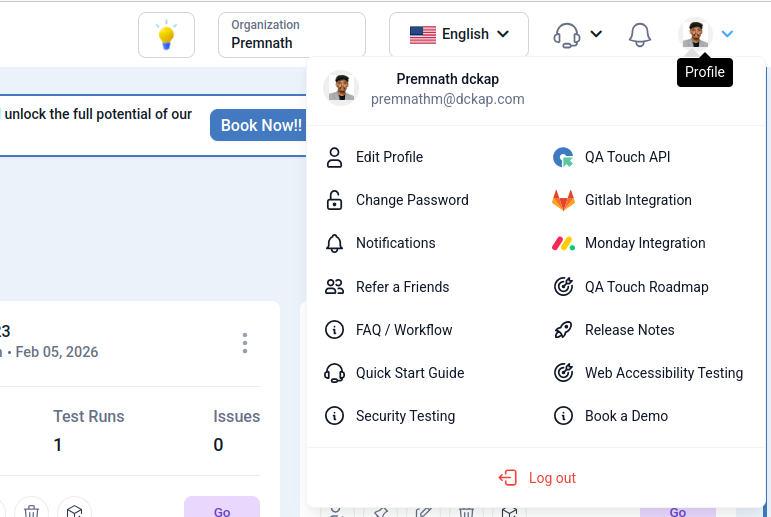Select Edit Profile menu item

click(x=389, y=157)
